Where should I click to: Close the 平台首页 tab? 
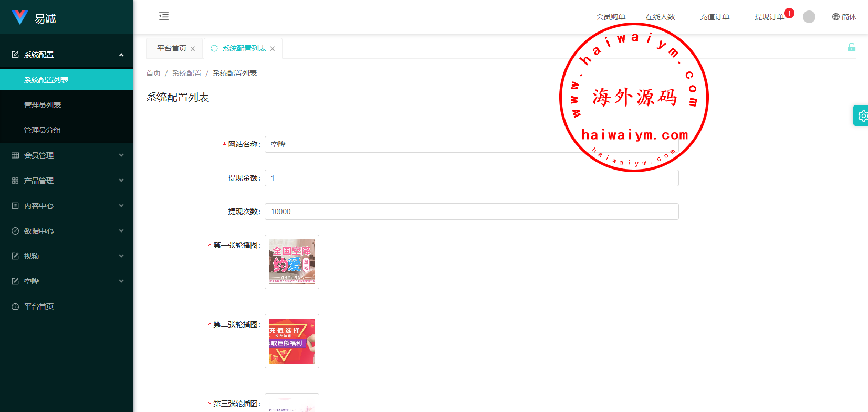(x=193, y=49)
